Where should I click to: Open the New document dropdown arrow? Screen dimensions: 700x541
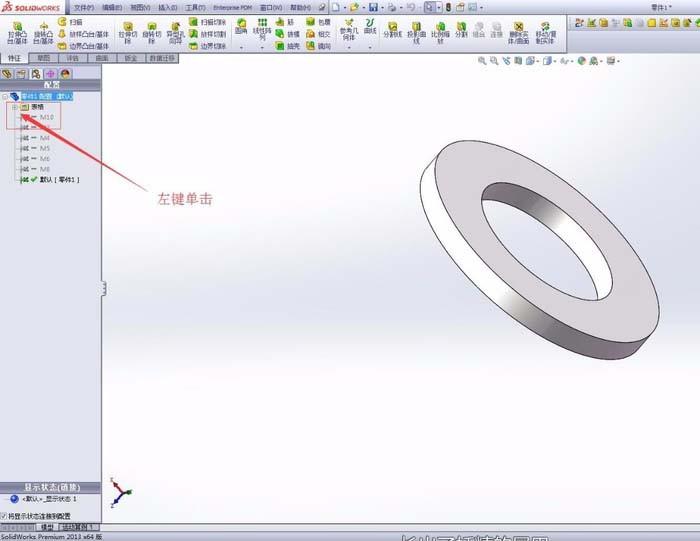pyautogui.click(x=345, y=8)
